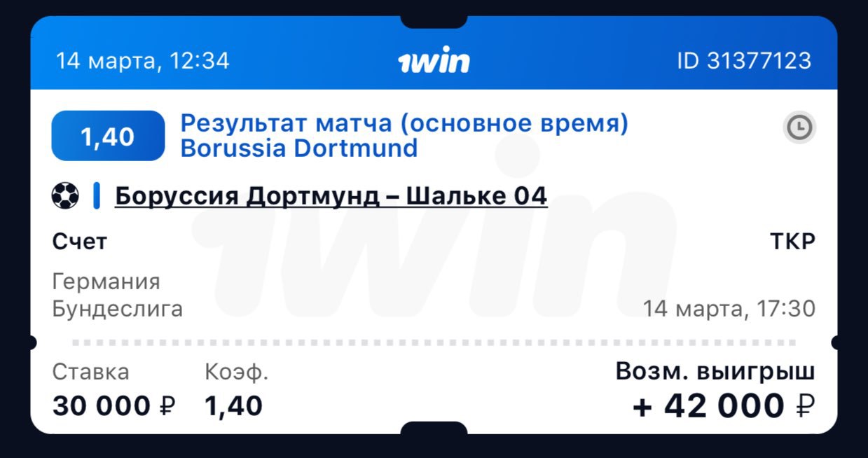868x458 pixels.
Task: Click the 14 марта, 12:34 timestamp
Action: click(x=142, y=61)
